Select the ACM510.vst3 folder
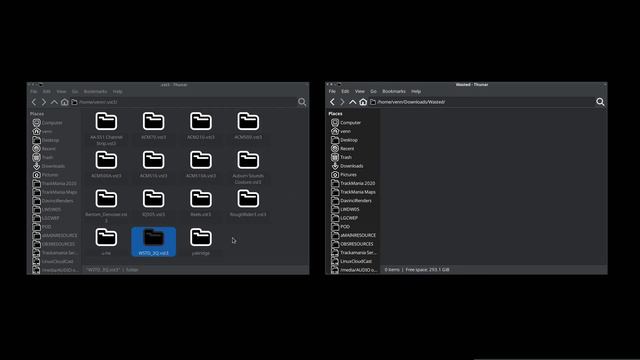Screen dimensions: 640x360 [x=153, y=164]
